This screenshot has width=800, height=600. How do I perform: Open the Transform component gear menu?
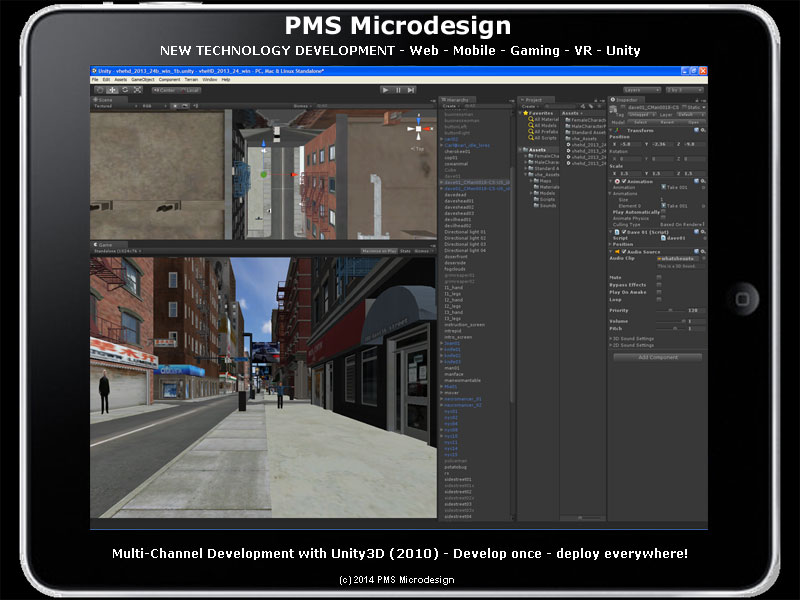(703, 131)
